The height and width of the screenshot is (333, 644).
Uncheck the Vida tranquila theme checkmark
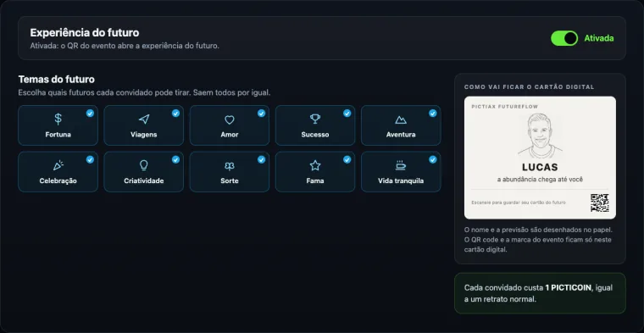433,160
